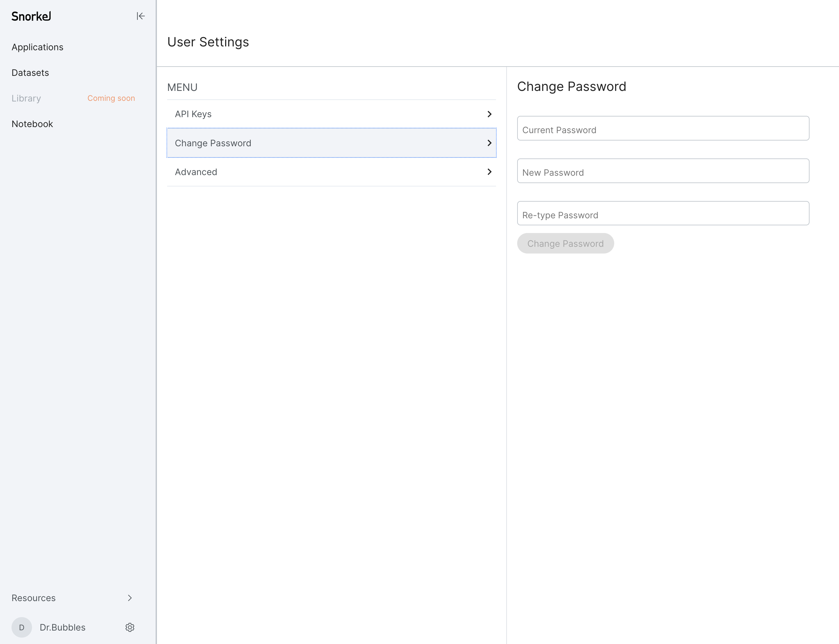
Task: Open API Keys via its chevron arrow
Action: [489, 114]
